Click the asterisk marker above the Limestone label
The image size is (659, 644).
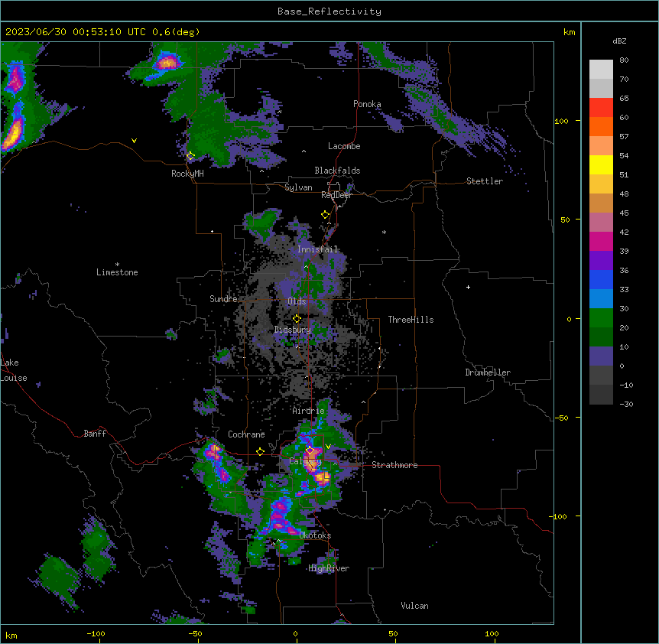(x=117, y=265)
